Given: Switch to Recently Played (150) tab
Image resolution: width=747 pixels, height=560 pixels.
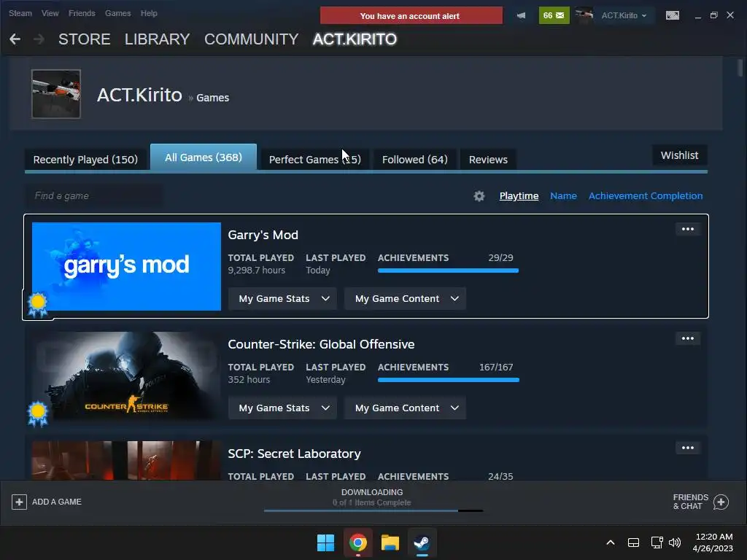Looking at the screenshot, I should coord(85,160).
